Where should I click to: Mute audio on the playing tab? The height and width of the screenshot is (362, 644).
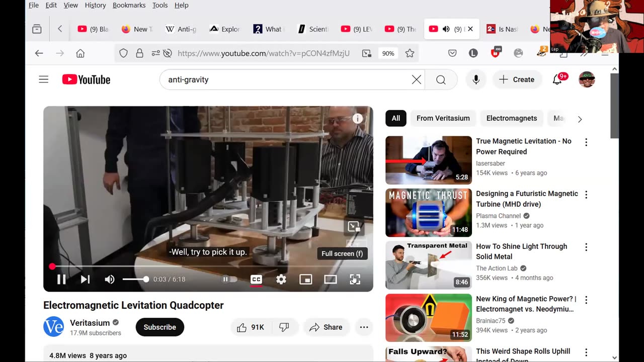(446, 29)
